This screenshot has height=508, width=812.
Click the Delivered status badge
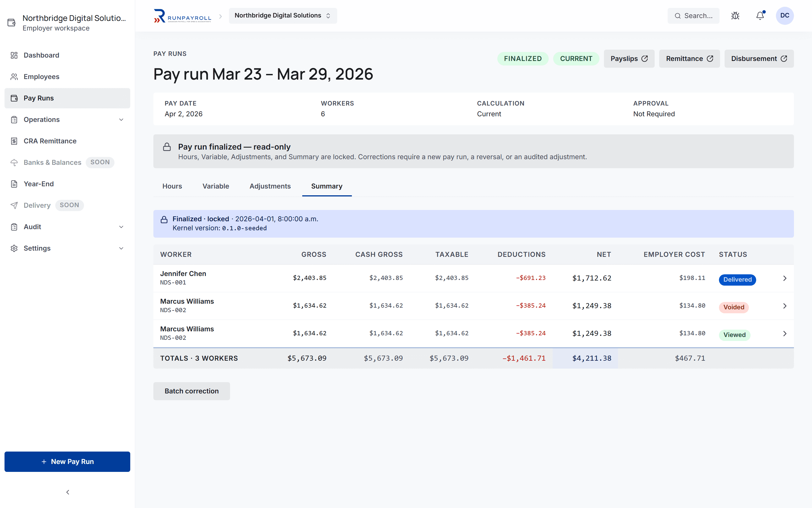(x=737, y=279)
